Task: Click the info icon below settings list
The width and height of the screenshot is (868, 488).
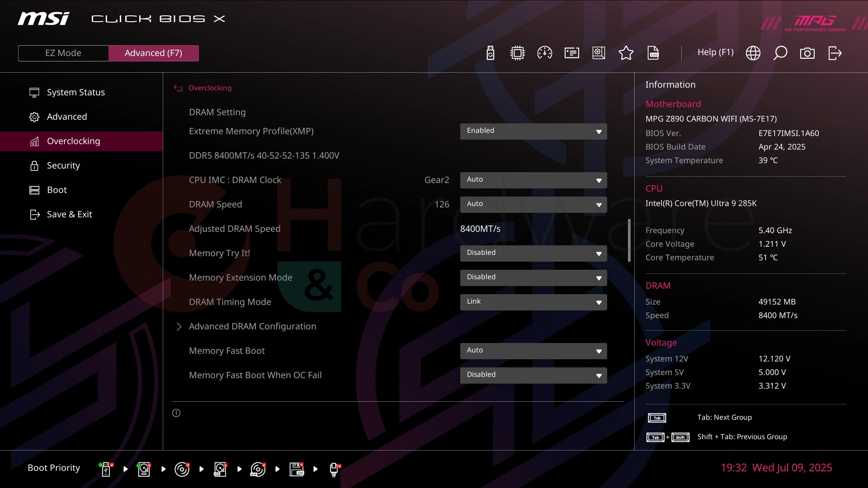Action: pos(176,413)
